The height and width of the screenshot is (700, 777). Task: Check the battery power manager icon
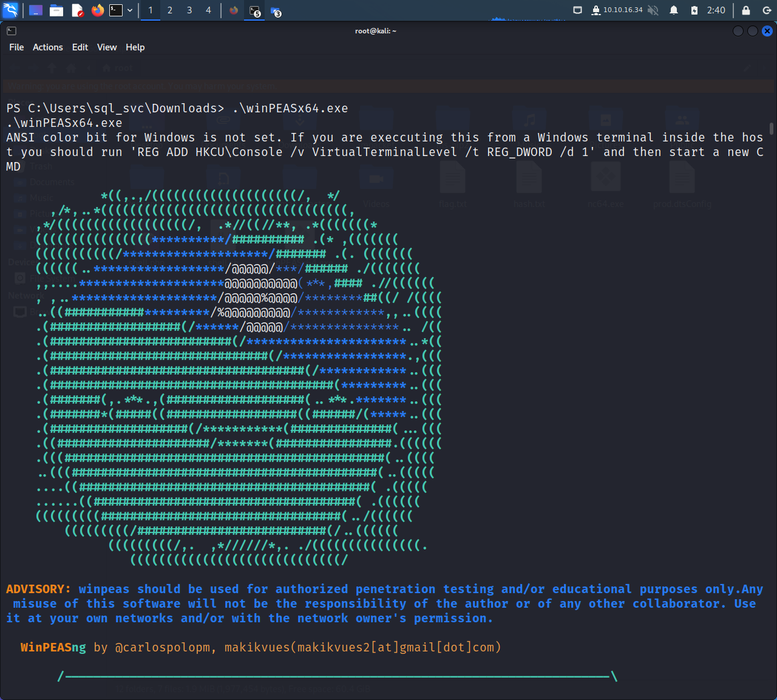click(x=694, y=10)
